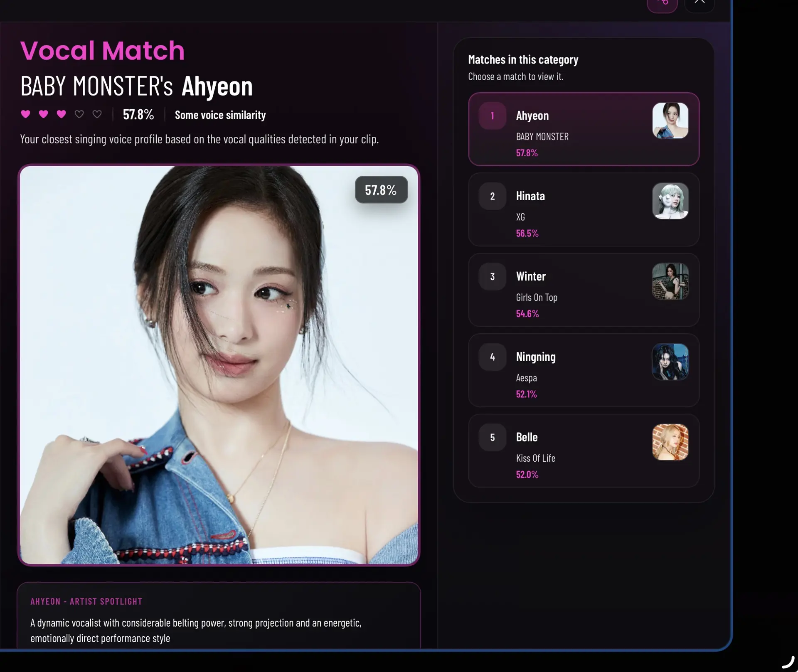Click the 52.0% score under Belle
Image resolution: width=798 pixels, height=672 pixels.
coord(527,475)
